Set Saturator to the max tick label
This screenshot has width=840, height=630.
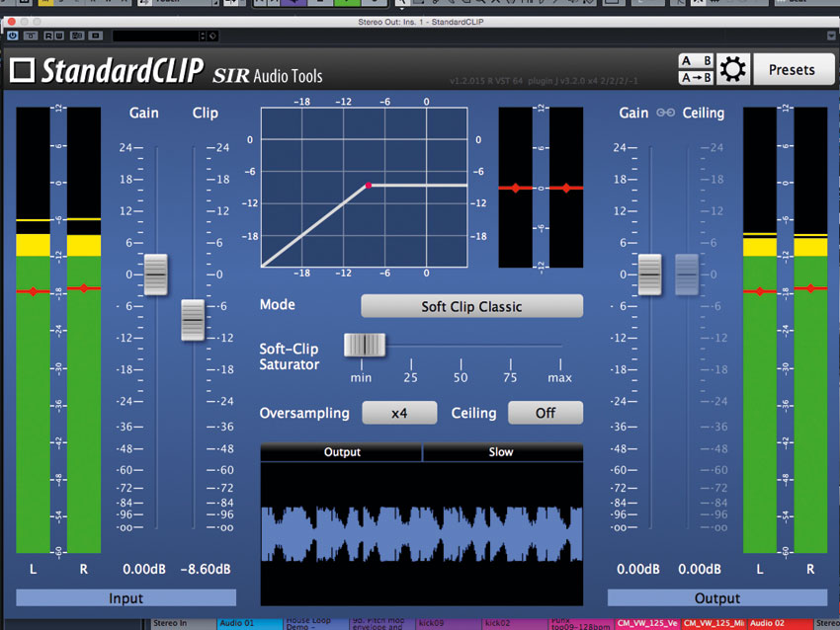pyautogui.click(x=559, y=378)
